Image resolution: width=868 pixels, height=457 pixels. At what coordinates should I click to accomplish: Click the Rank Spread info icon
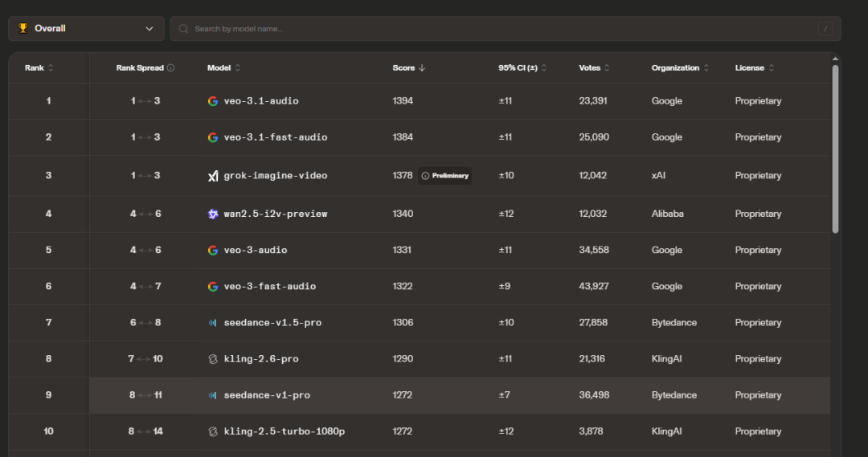pos(170,68)
